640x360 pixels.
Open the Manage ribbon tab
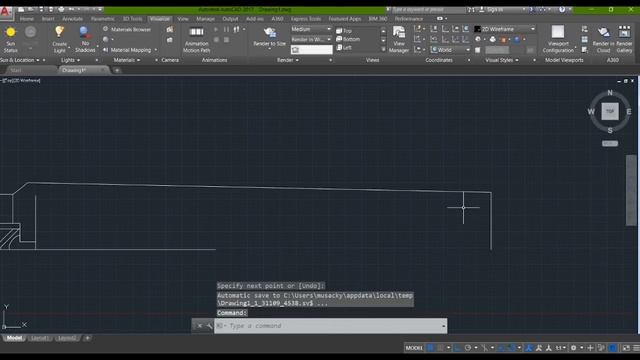(205, 19)
